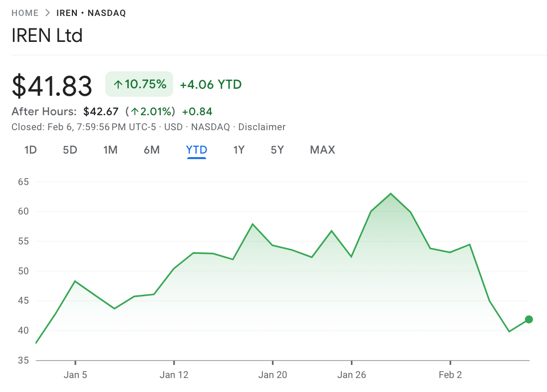Click the 50 y-axis label
This screenshot has height=392, width=547.
[x=23, y=271]
